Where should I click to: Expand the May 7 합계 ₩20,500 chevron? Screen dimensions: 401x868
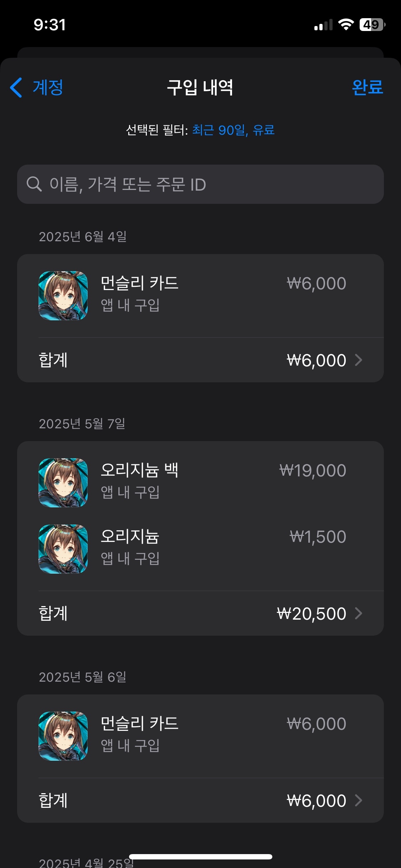click(359, 613)
